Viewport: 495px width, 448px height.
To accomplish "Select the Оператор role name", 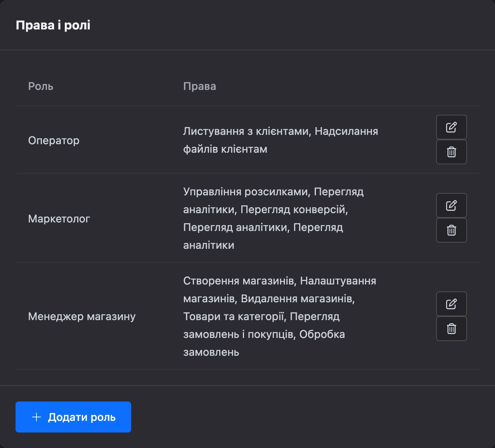I will tap(54, 140).
